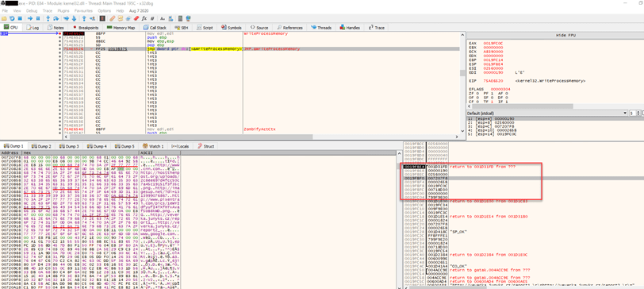Click the Step Into icon
This screenshot has width=644, height=289.
pyautogui.click(x=48, y=18)
